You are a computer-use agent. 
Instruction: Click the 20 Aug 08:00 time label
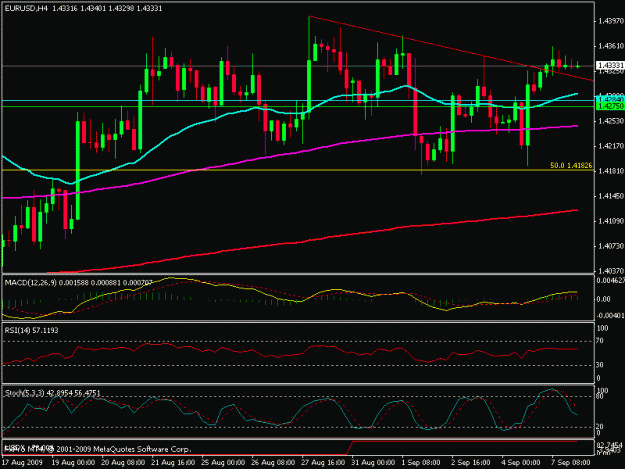click(123, 463)
